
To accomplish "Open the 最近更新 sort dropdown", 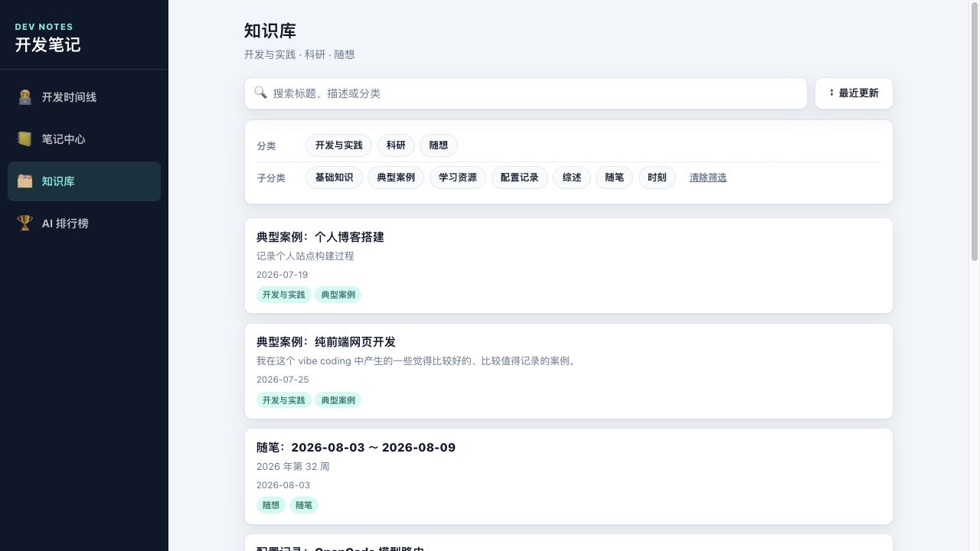I will [x=854, y=93].
